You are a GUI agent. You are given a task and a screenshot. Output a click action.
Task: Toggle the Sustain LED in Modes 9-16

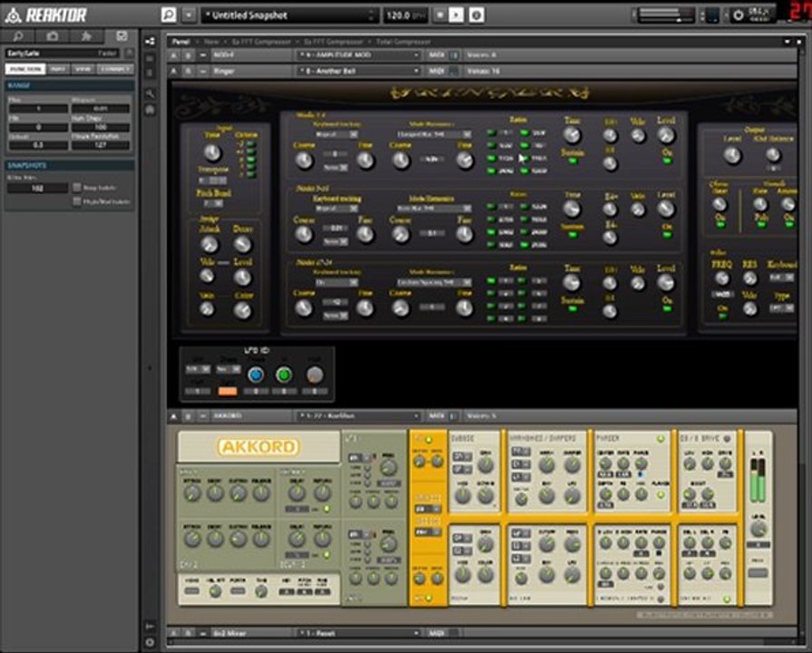[572, 235]
